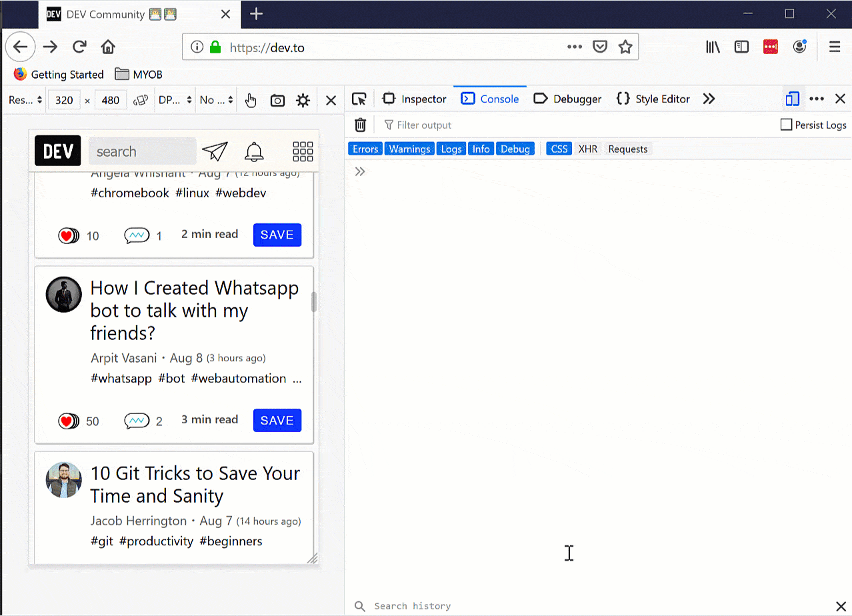Open devtools customize ellipsis menu
Viewport: 852px width, 616px height.
pyautogui.click(x=817, y=99)
